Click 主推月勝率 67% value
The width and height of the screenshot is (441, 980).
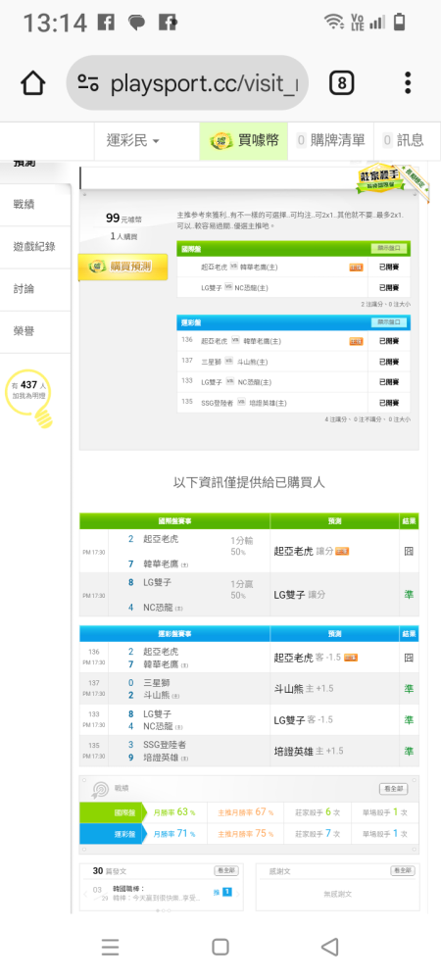(x=246, y=812)
